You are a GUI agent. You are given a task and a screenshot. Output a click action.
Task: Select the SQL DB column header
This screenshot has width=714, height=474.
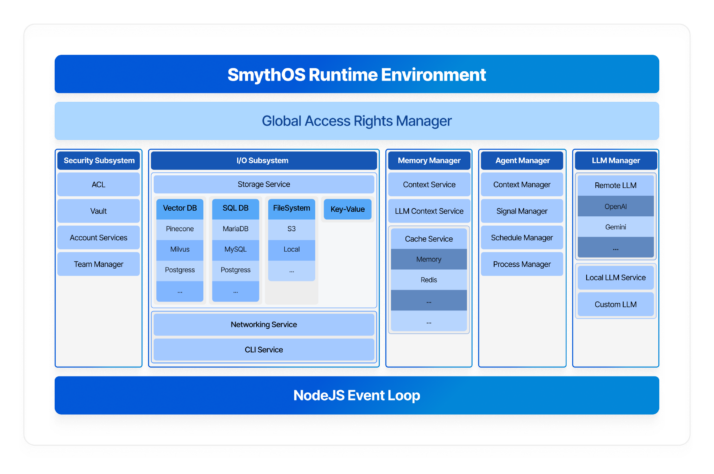[x=235, y=209]
